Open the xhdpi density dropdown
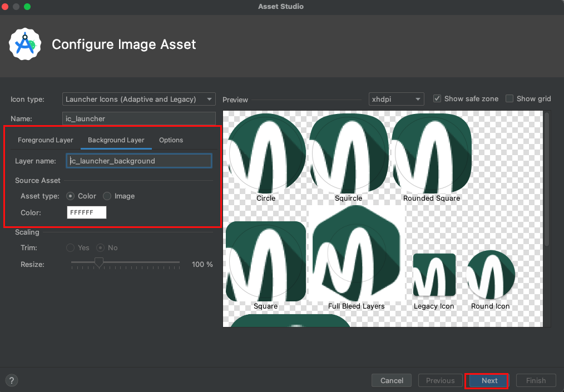The width and height of the screenshot is (564, 392). [397, 99]
